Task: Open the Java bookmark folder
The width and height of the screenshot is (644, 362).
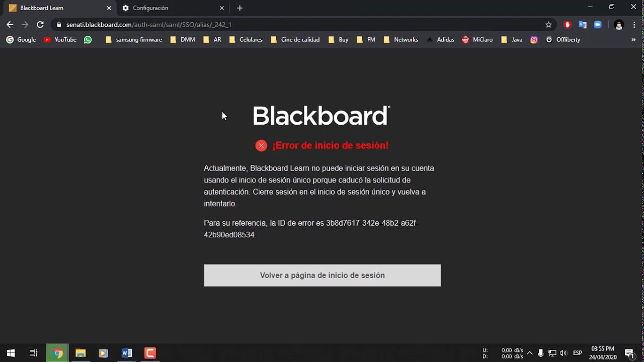Action: pos(512,40)
